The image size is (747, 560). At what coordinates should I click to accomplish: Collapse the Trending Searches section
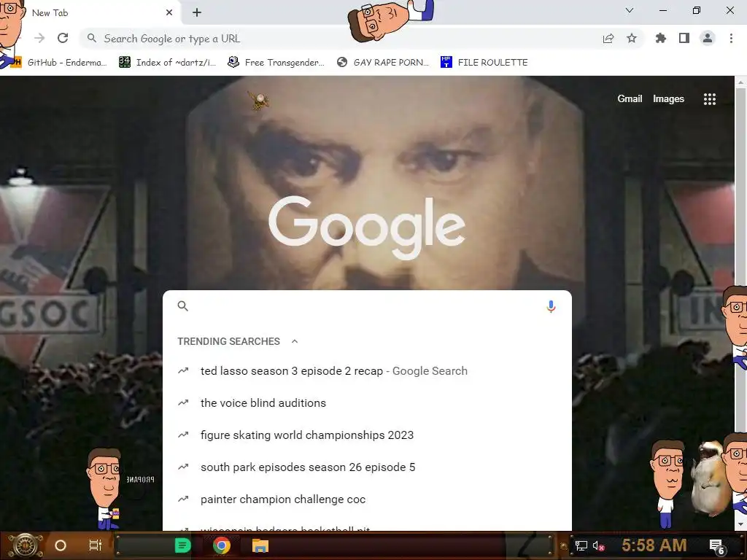coord(295,341)
